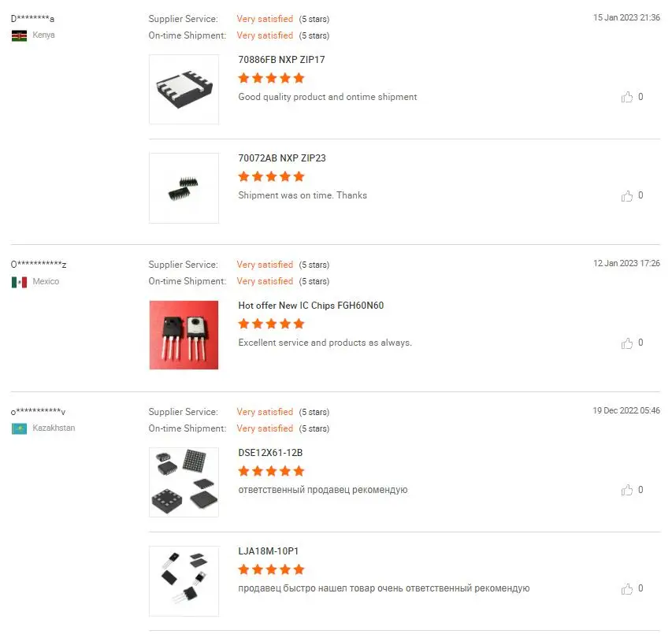
Task: Open the 70886FB NXP ZIP17 product link
Action: tap(281, 60)
